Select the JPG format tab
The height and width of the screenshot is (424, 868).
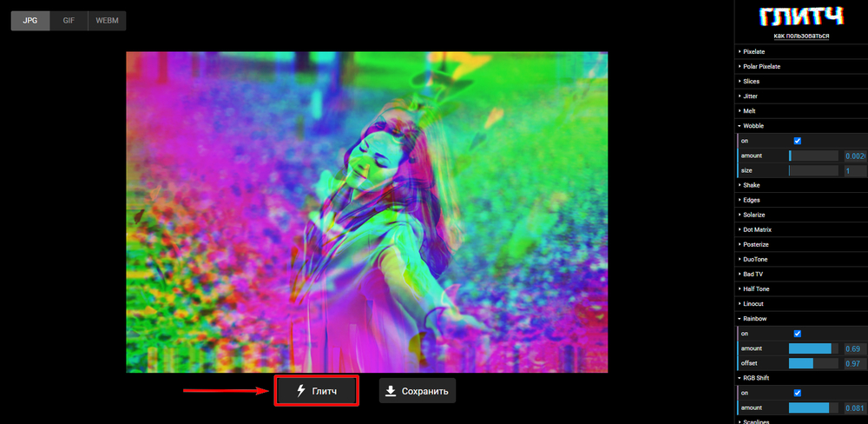coord(30,21)
